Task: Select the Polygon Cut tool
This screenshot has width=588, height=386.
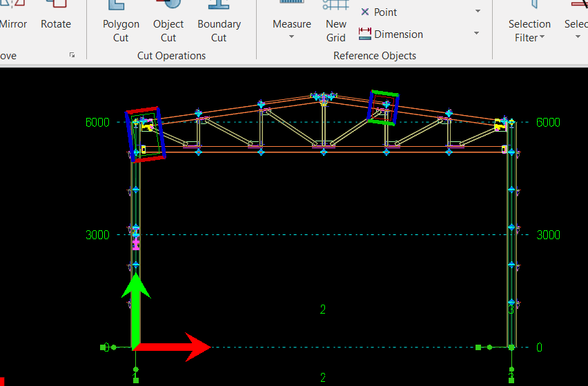Action: [121, 24]
